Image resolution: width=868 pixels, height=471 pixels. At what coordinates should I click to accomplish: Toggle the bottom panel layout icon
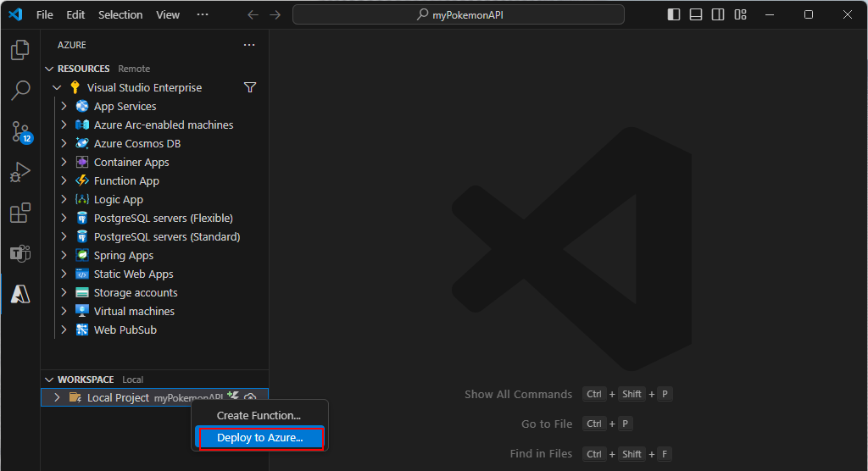coord(696,15)
